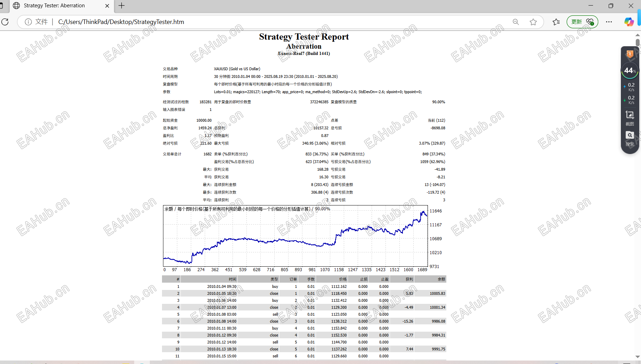Click the 更新 update button

coord(582,22)
